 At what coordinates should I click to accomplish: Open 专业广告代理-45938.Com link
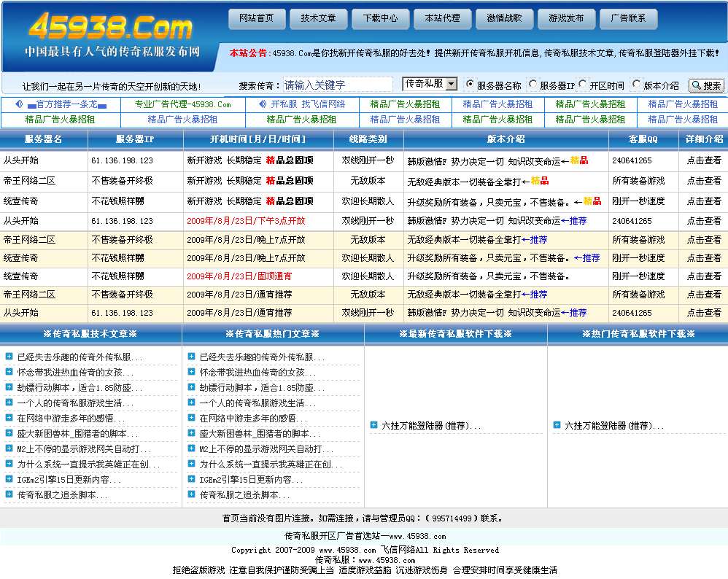[x=183, y=103]
